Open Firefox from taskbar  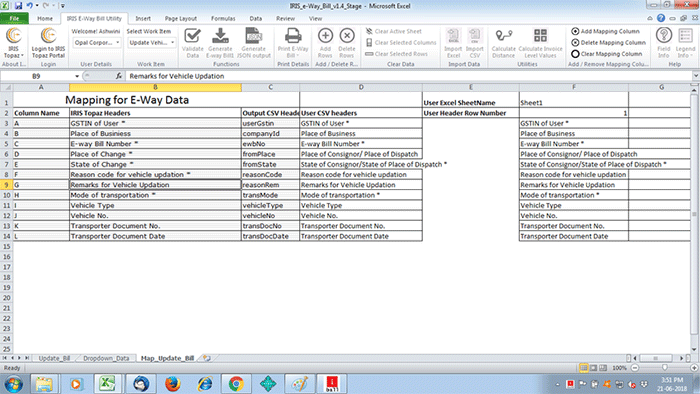click(x=173, y=384)
